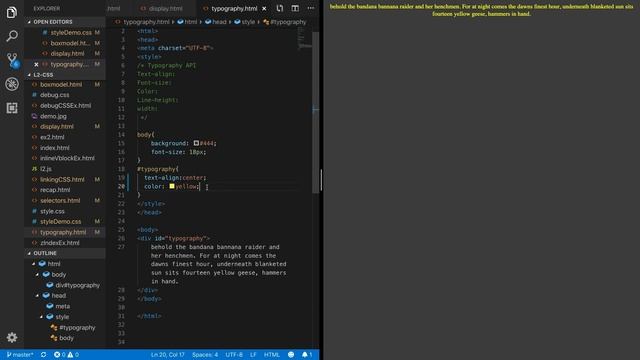Screen dimensions: 640x360
Task: Open the Source Control view
Action: 12,60
